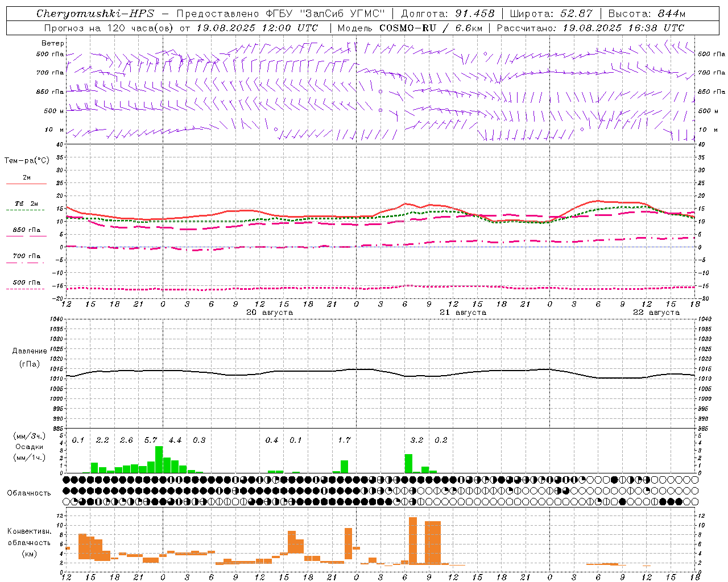Click the (км) convective height unit label
Image resolution: width=728 pixels, height=582 pixels.
pyautogui.click(x=29, y=554)
